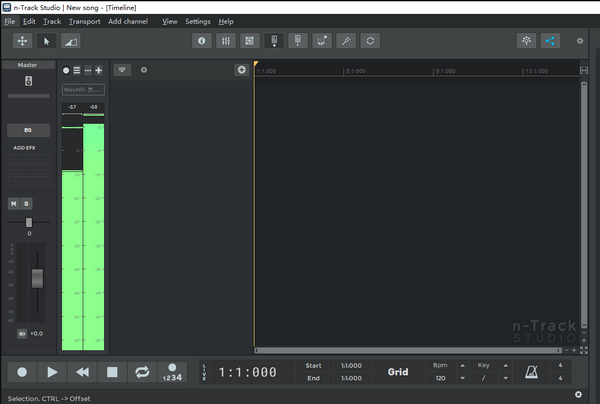Click the share icon in toolbar

550,41
